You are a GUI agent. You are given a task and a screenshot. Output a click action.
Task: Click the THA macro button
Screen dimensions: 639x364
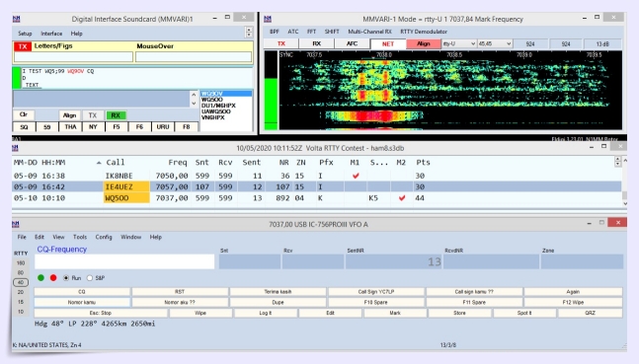click(70, 126)
